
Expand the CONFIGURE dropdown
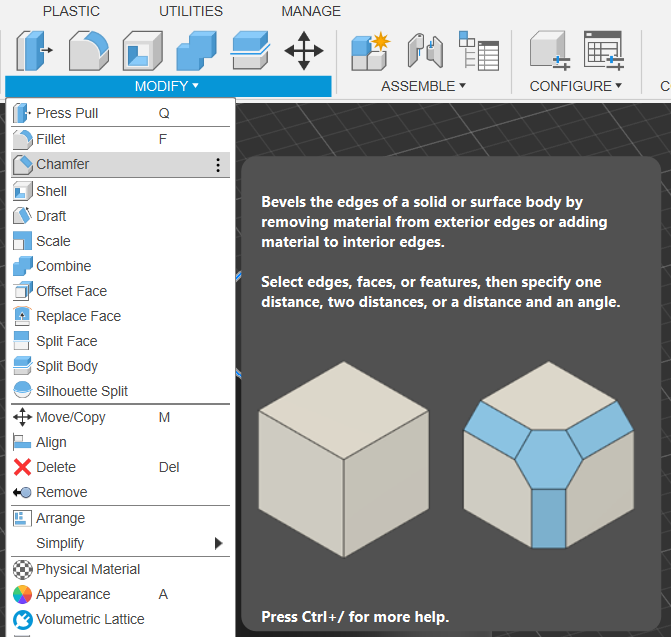[x=575, y=86]
